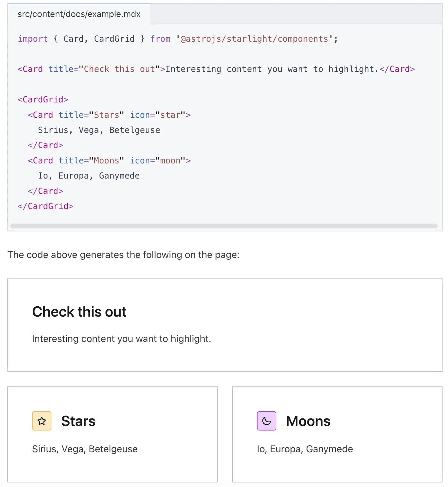Click the rendered "Sirius, Vega, Betelgeuse" card text
The image size is (448, 487).
tap(85, 449)
